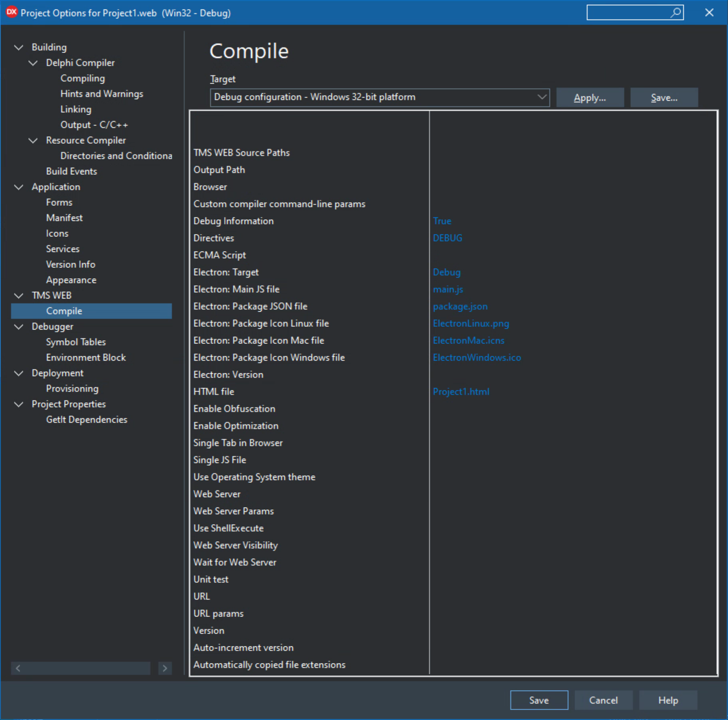Image resolution: width=728 pixels, height=720 pixels.
Task: Select Directories and Conditionals item
Action: click(x=116, y=156)
